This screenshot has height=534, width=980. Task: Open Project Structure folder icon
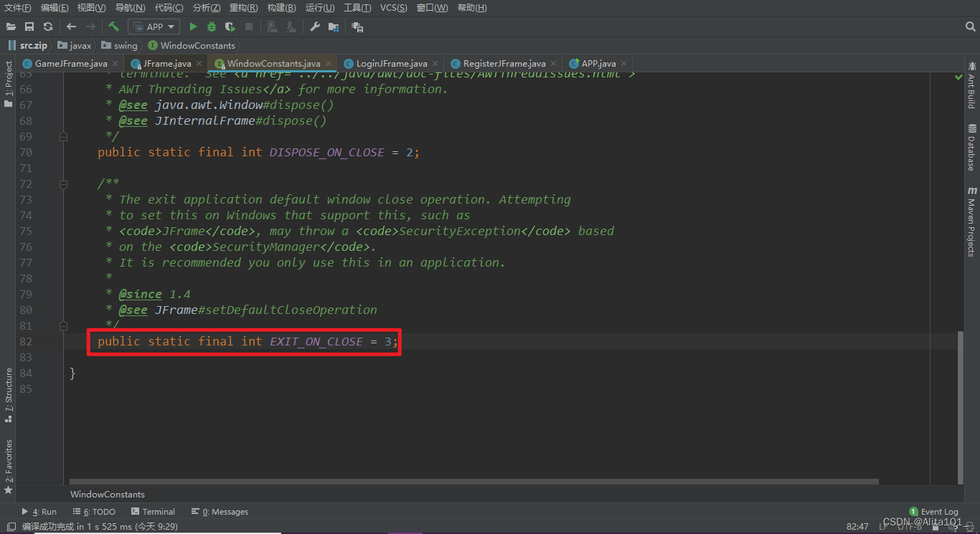pyautogui.click(x=334, y=27)
